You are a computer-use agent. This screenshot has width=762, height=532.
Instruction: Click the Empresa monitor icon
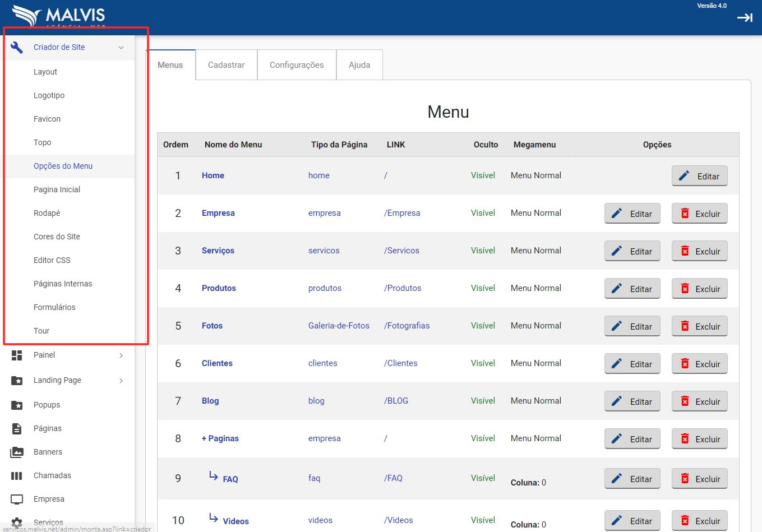[17, 499]
